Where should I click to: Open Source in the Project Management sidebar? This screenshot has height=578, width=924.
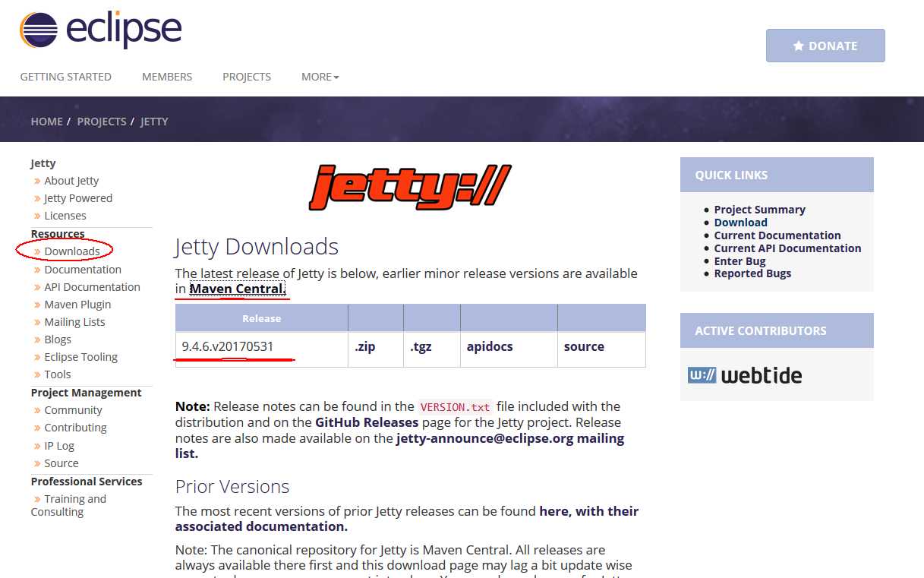point(61,463)
